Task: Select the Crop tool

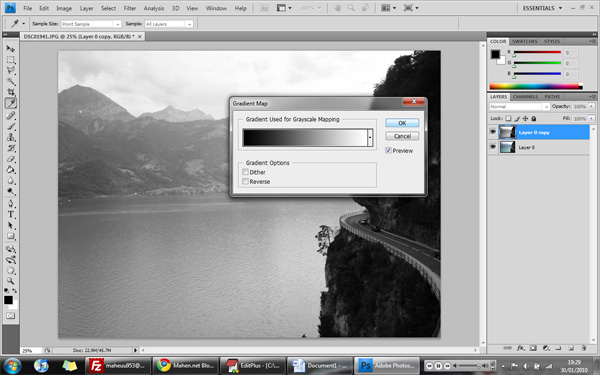Action: (x=10, y=92)
